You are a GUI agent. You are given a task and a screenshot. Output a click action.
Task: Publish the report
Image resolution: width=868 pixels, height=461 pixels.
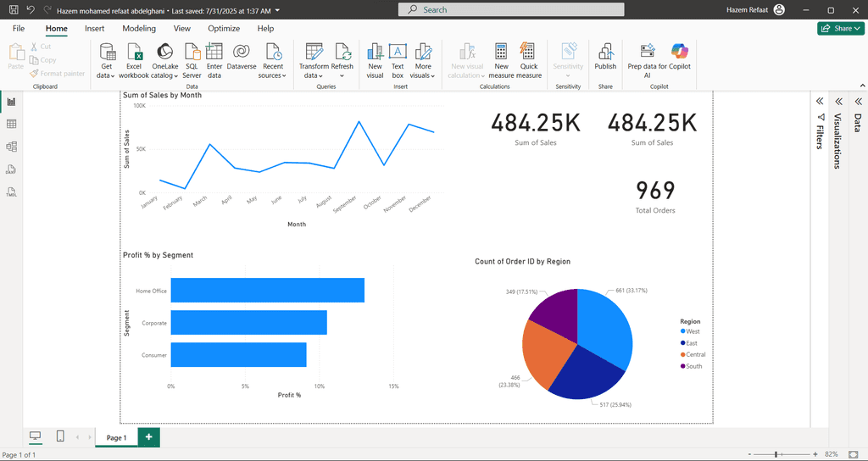(605, 53)
